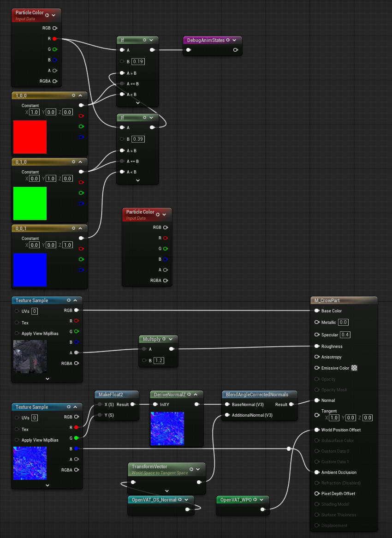This screenshot has height=538, width=392.
Task: Collapse the 0,1,0 constant node with its header chevron
Action: 80,162
